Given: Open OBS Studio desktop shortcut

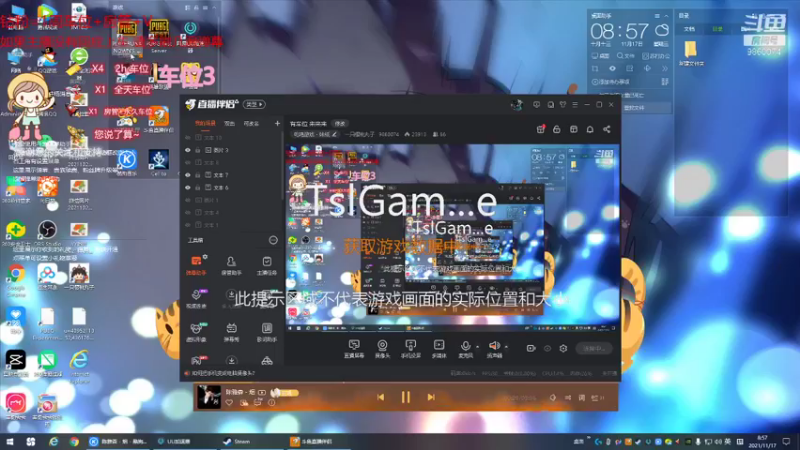Looking at the screenshot, I should pos(47,234).
